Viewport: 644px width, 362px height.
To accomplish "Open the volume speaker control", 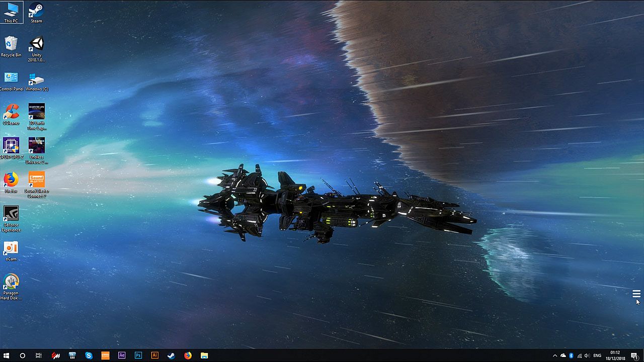I will tap(587, 355).
